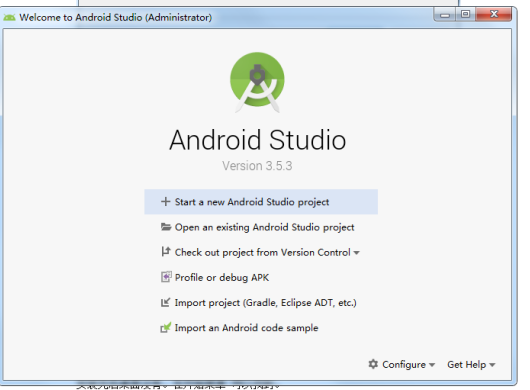
Task: Import an Android code sample
Action: pyautogui.click(x=246, y=328)
